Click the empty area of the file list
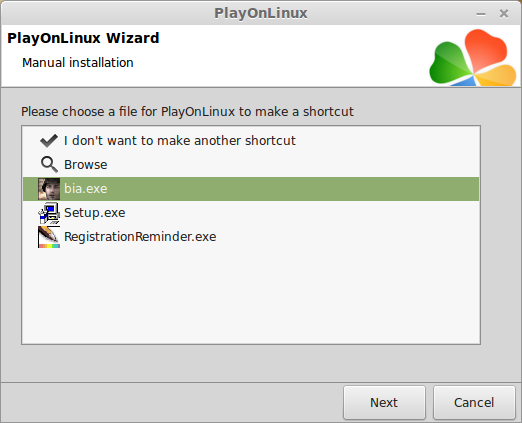522x423 pixels. click(251, 297)
